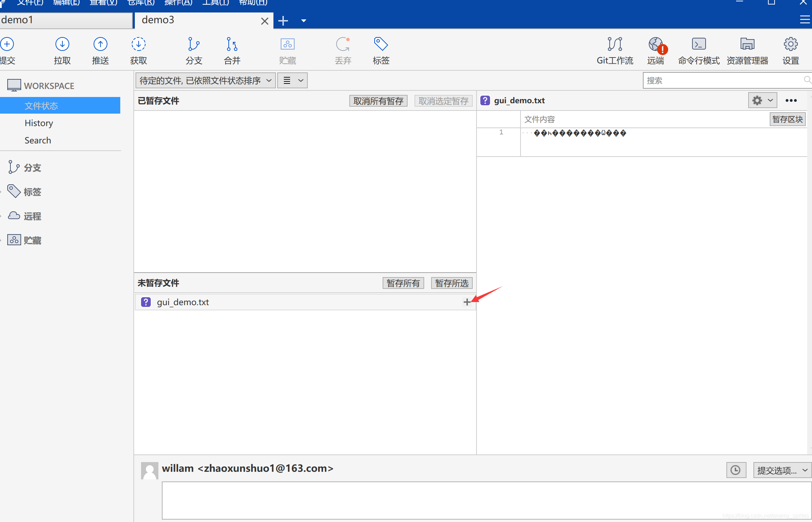The height and width of the screenshot is (522, 812).
Task: Click the commit message text box
Action: click(x=485, y=500)
